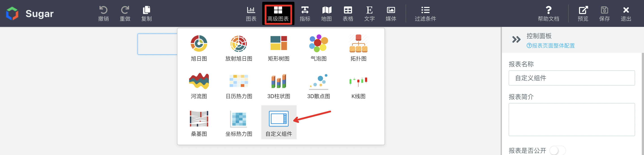Screen dimensions: 644x155
Task: Insert a 气泡图 bubble chart
Action: (318, 48)
